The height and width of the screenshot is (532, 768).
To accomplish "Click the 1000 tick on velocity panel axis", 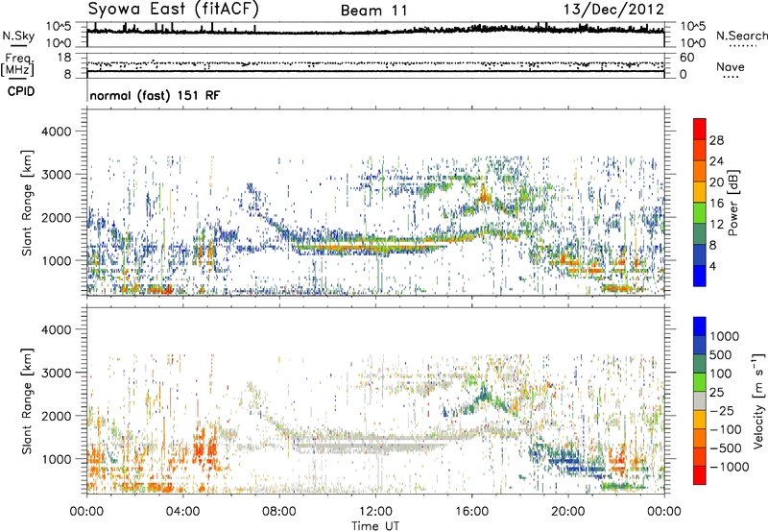I will click(x=56, y=459).
